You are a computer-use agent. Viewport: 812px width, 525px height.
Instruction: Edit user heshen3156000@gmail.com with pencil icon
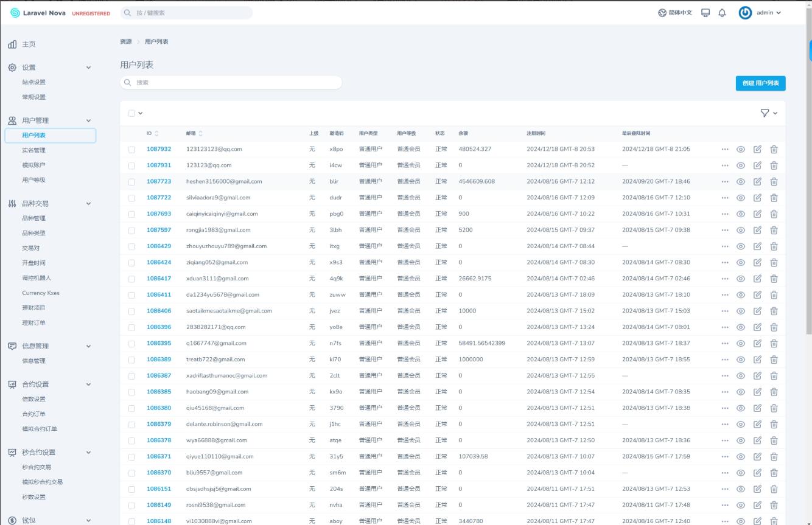(757, 181)
